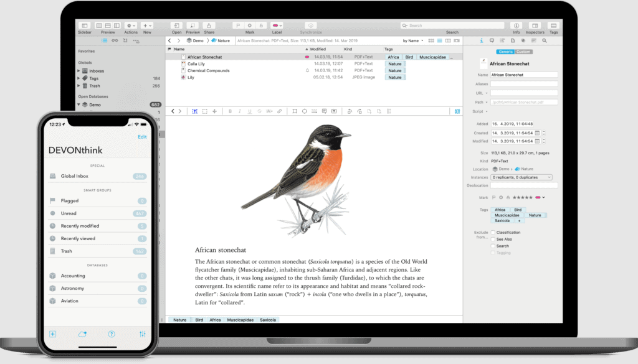Image resolution: width=638 pixels, height=364 pixels.
Task: Open the table of contents inspector tab
Action: [502, 40]
